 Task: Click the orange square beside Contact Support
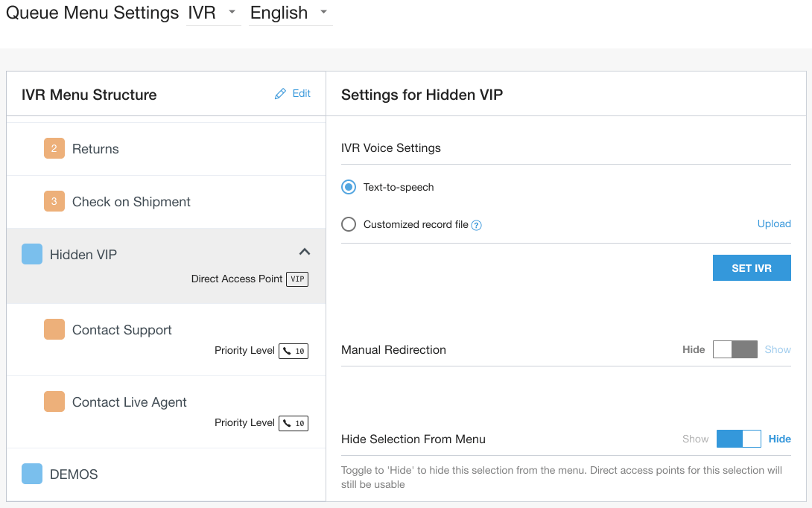54,329
